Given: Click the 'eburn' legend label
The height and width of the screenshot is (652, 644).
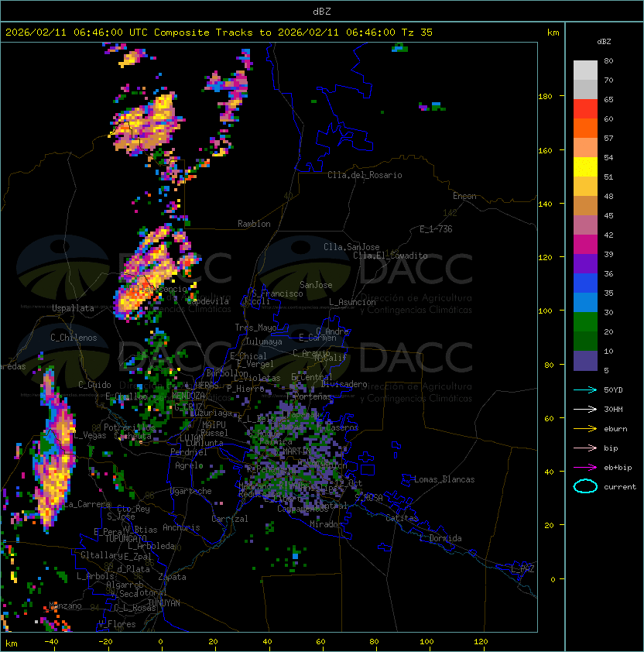Looking at the screenshot, I should (x=615, y=429).
